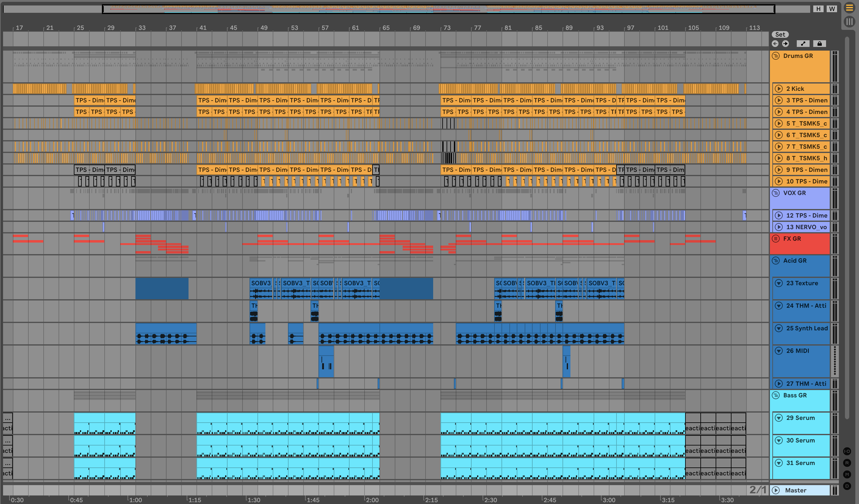The image size is (859, 504).
Task: Click the previous locator arrow
Action: (x=775, y=44)
